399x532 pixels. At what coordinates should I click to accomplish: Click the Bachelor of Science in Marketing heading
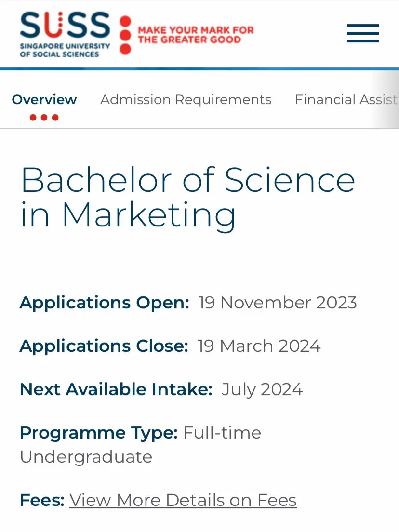click(x=187, y=198)
